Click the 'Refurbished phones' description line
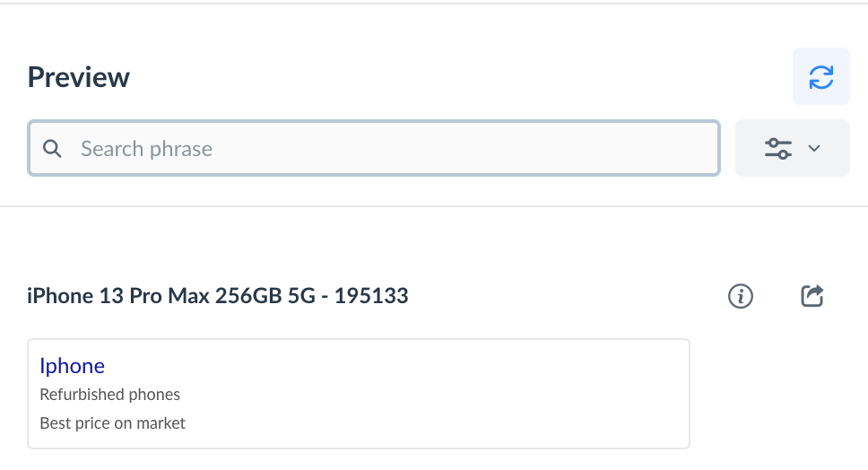The height and width of the screenshot is (470, 868). click(x=110, y=395)
